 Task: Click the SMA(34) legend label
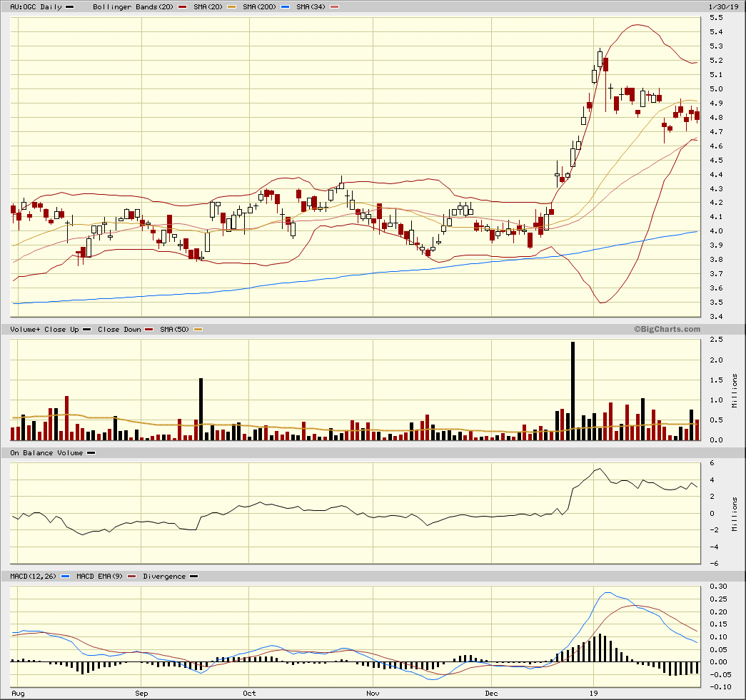(x=311, y=6)
